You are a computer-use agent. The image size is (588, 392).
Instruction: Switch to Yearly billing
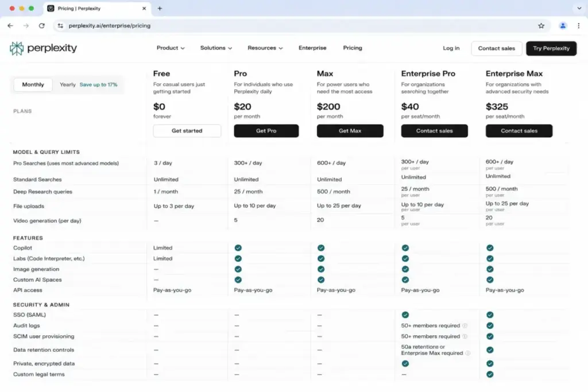pyautogui.click(x=68, y=85)
